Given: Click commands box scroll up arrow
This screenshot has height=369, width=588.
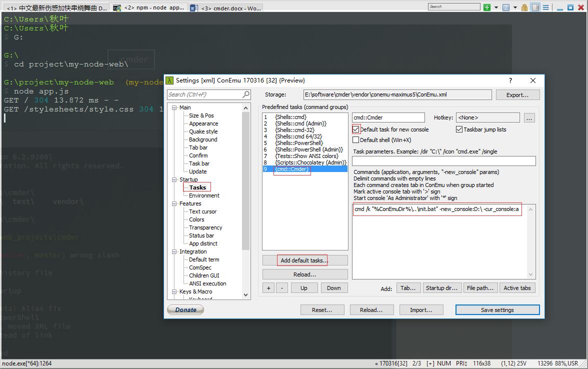Looking at the screenshot, I should pyautogui.click(x=530, y=209).
